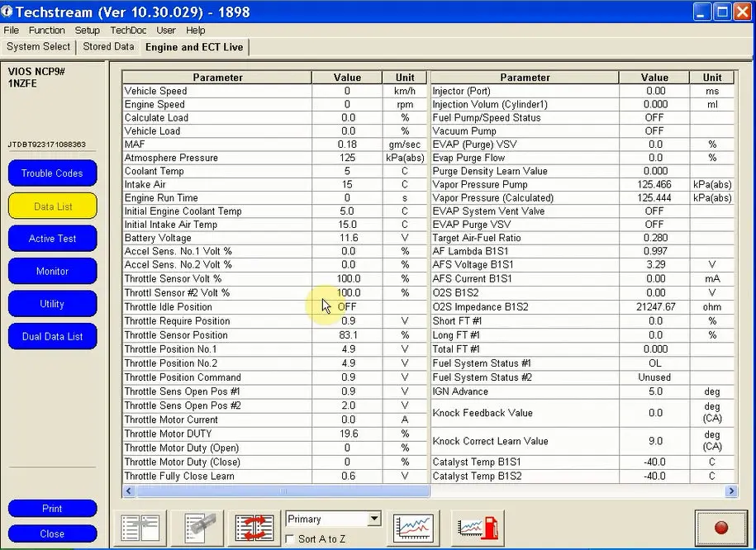Select the Atmosphere Pressure row
This screenshot has width=756, height=550.
[275, 158]
